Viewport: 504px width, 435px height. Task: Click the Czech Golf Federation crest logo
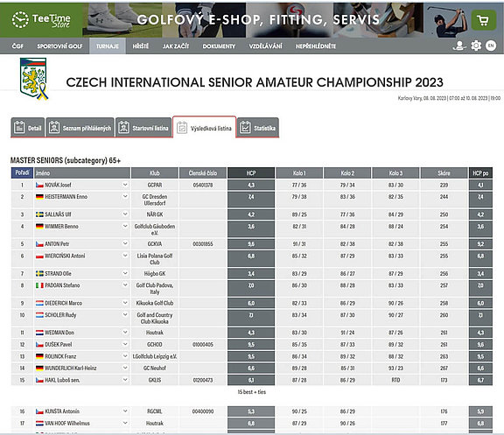34,79
